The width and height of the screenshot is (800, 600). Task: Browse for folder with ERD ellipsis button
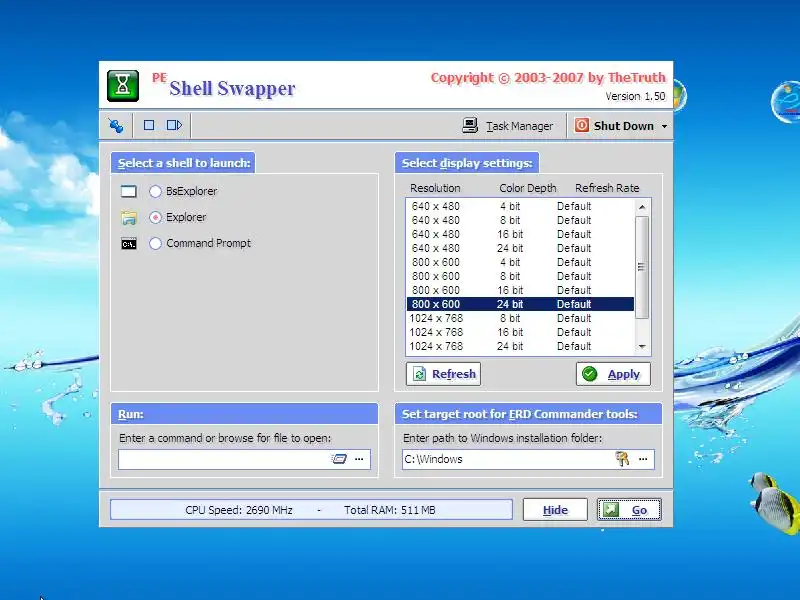click(643, 459)
